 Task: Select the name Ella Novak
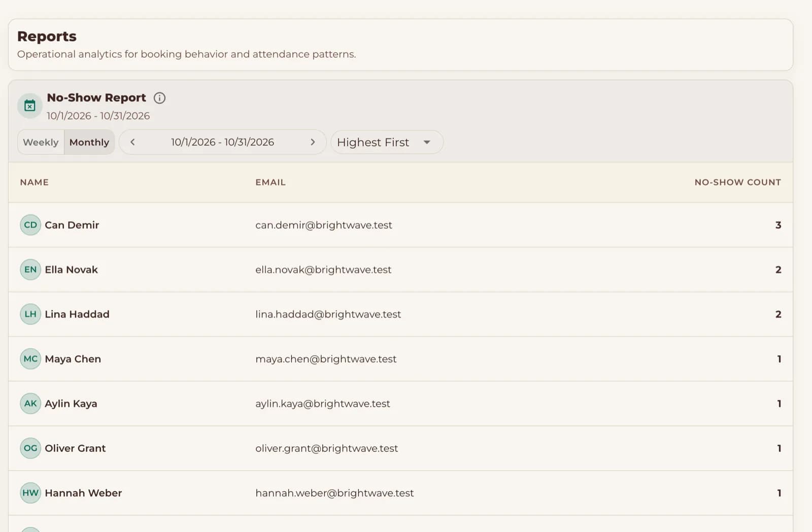tap(71, 270)
